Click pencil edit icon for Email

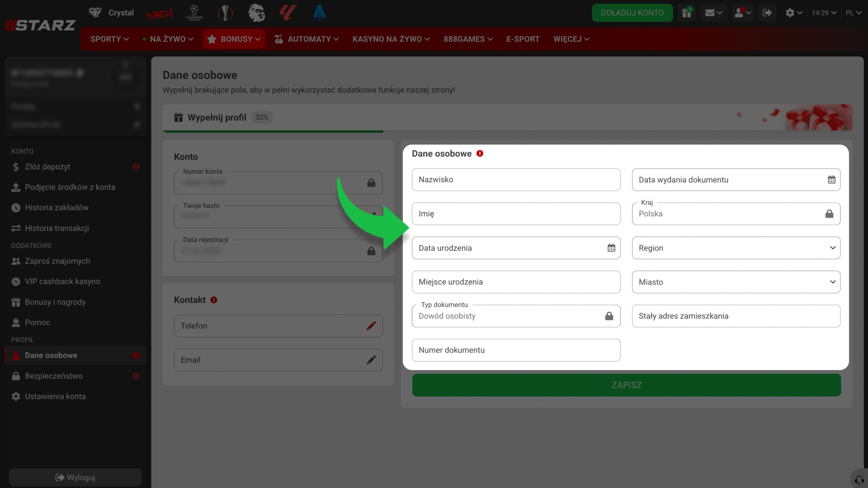pyautogui.click(x=371, y=360)
